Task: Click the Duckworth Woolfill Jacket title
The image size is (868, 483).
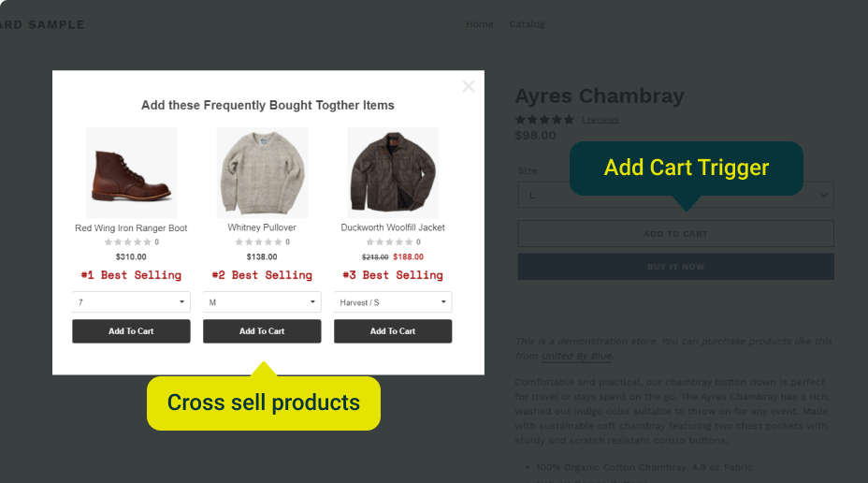Action: point(393,227)
